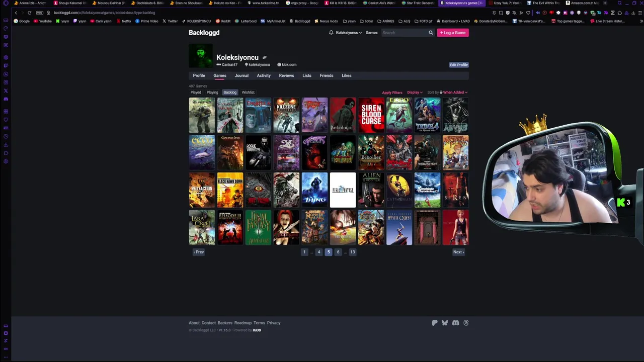The image size is (644, 362).
Task: Select the Playing filter
Action: pyautogui.click(x=212, y=93)
